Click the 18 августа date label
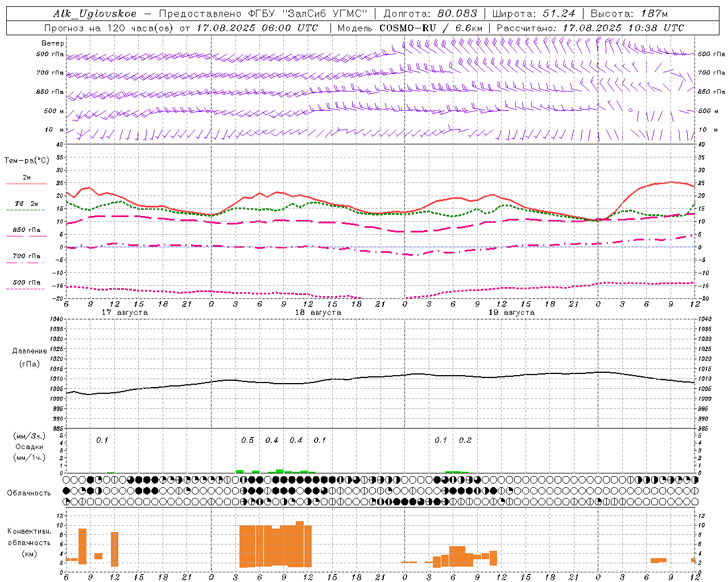This screenshot has height=582, width=728. tap(318, 313)
